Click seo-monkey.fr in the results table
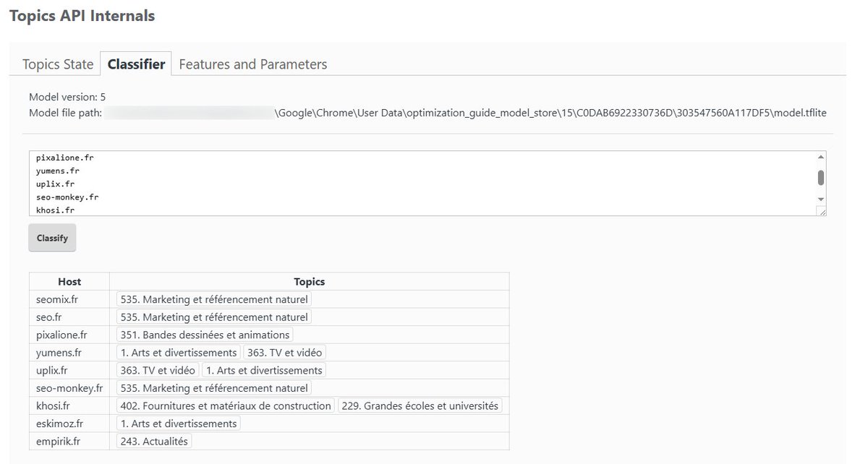This screenshot has width=868, height=464. 69,388
